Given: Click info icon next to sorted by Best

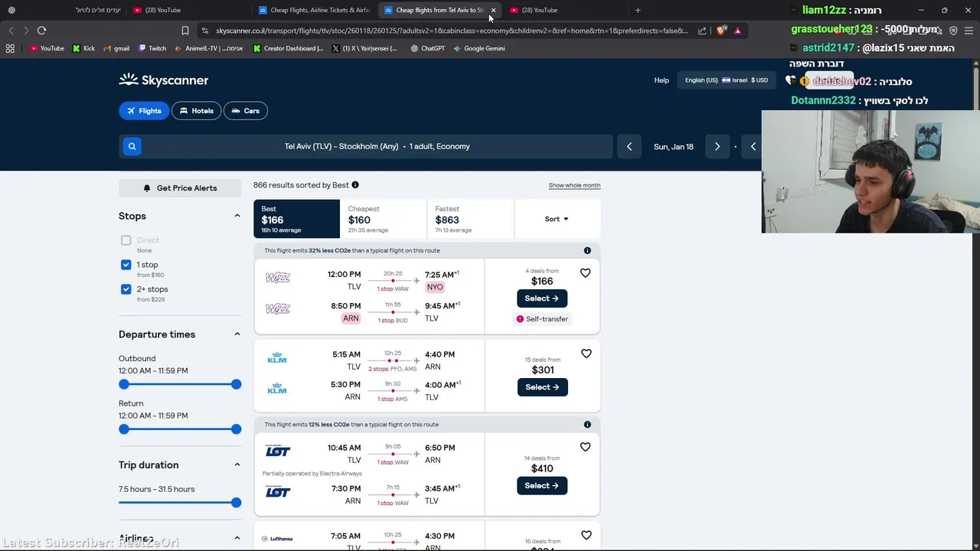Looking at the screenshot, I should 355,185.
